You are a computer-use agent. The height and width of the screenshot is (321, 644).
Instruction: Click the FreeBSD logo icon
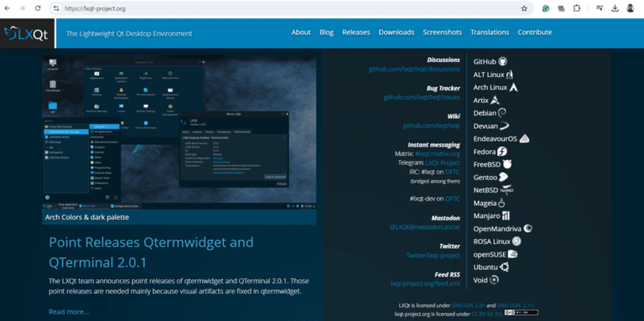(x=507, y=164)
